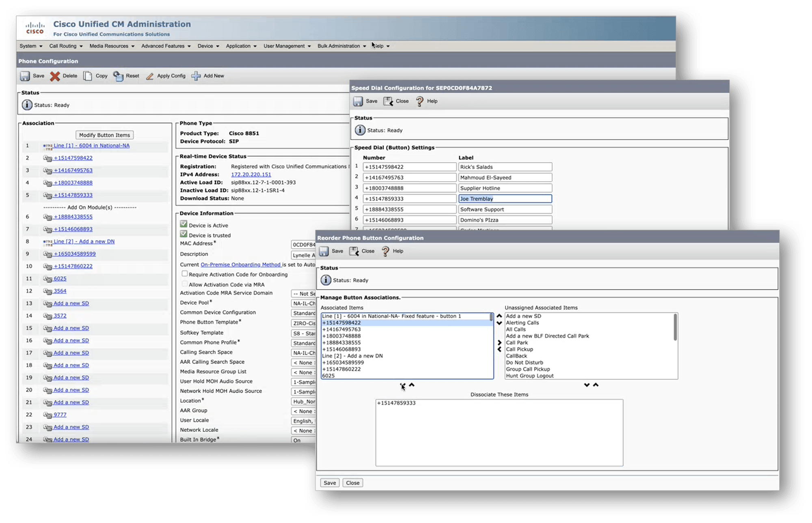Open the Media Resource Group List dropdown
812x523 pixels.
tap(303, 372)
